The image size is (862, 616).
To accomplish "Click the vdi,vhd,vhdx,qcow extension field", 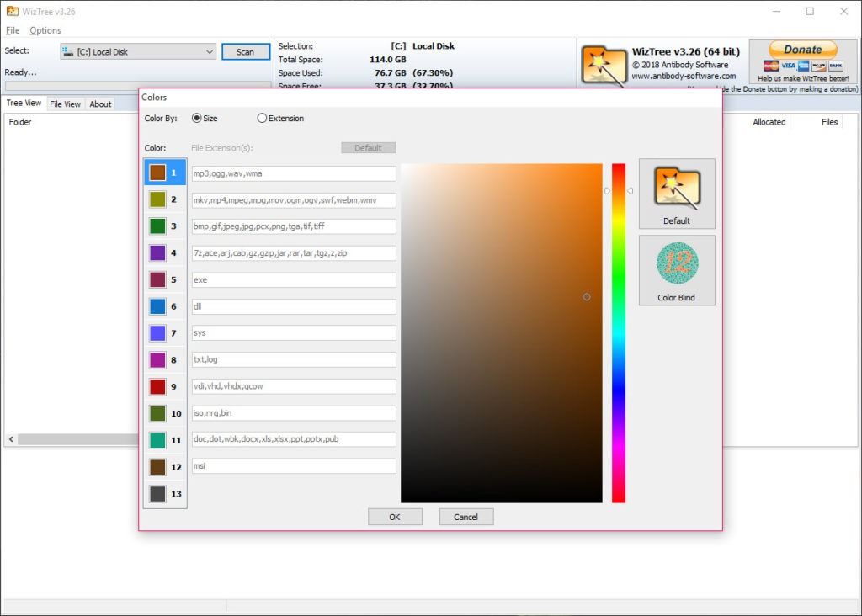I will [294, 386].
